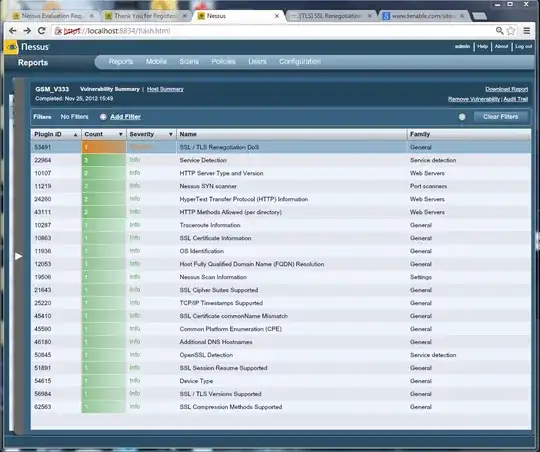Select SSL Certificate Information row
The image size is (540, 452).
(x=281, y=238)
